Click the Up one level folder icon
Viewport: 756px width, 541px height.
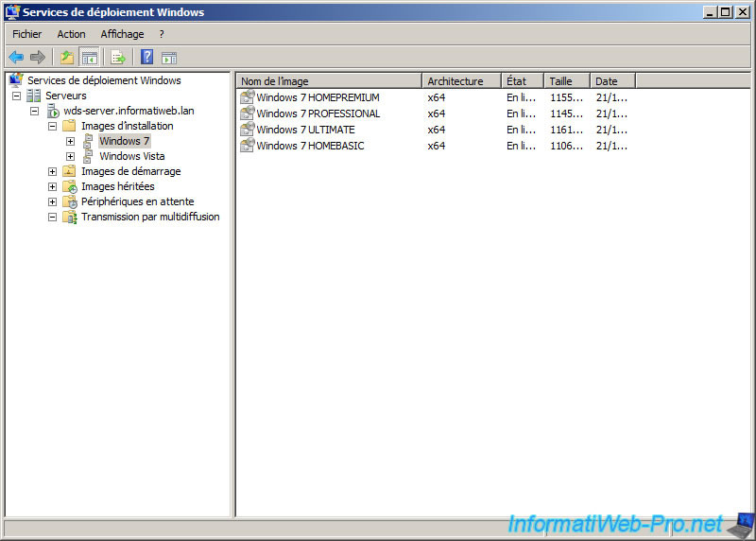[67, 58]
